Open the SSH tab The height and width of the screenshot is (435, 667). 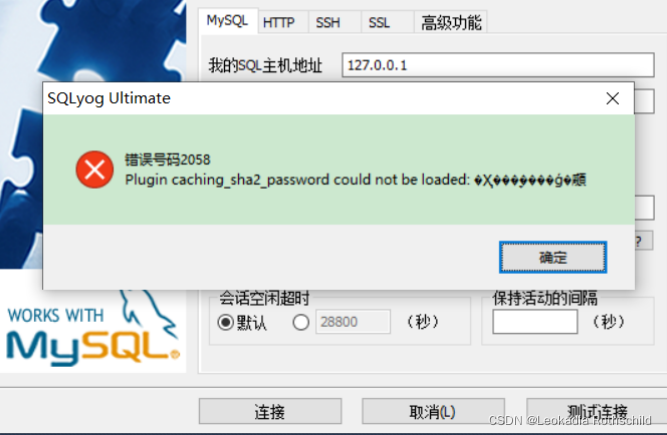point(328,22)
